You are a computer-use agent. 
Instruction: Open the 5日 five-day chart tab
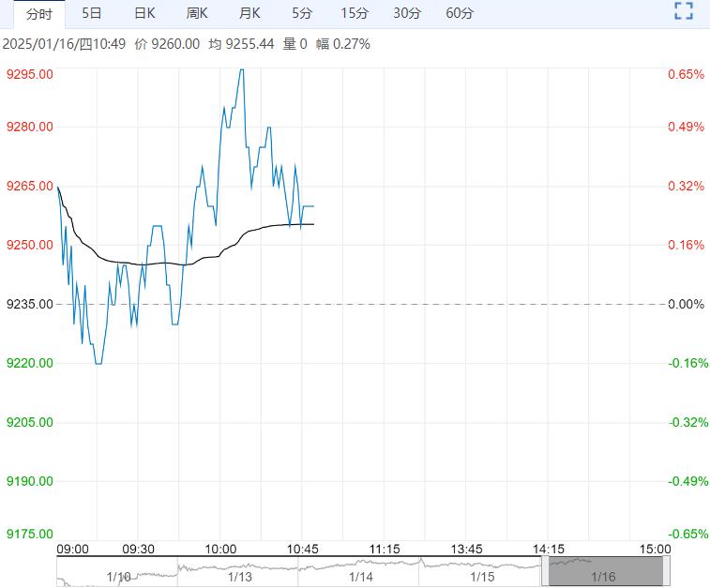92,13
